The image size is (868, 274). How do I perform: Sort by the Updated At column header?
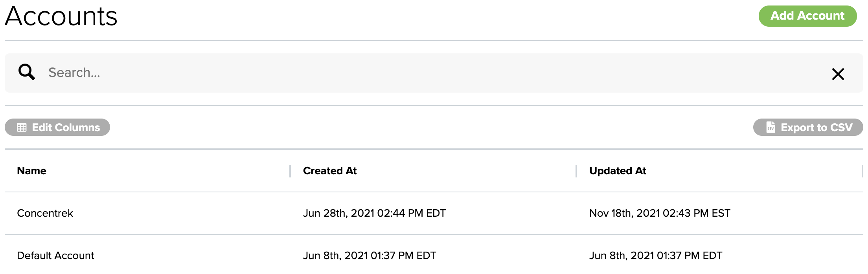(x=617, y=171)
